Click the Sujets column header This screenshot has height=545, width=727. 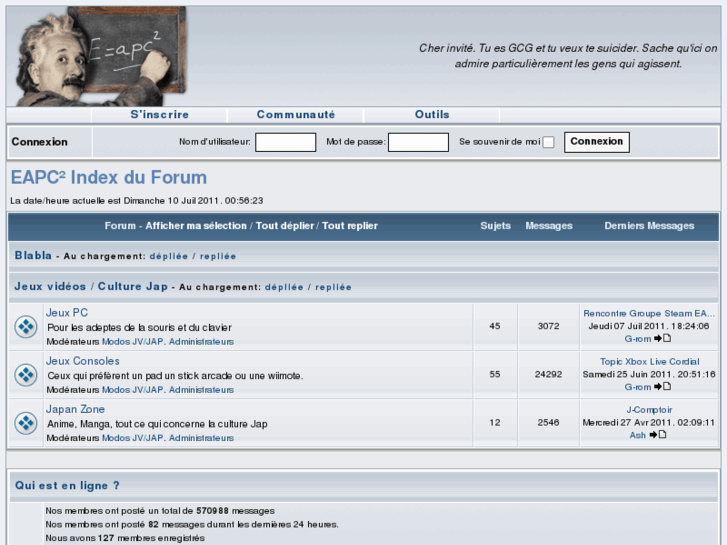click(495, 226)
